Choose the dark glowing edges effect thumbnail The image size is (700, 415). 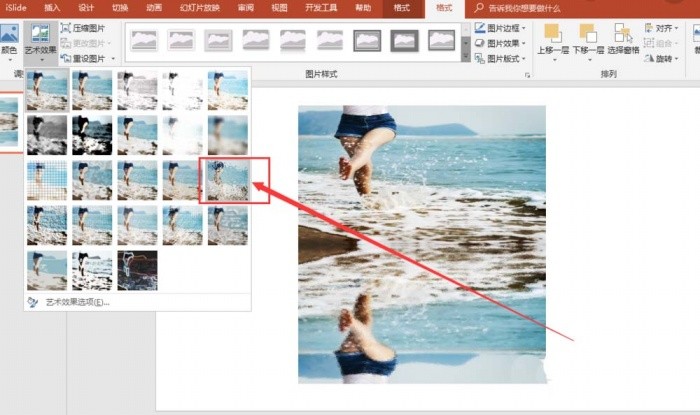pyautogui.click(x=138, y=270)
